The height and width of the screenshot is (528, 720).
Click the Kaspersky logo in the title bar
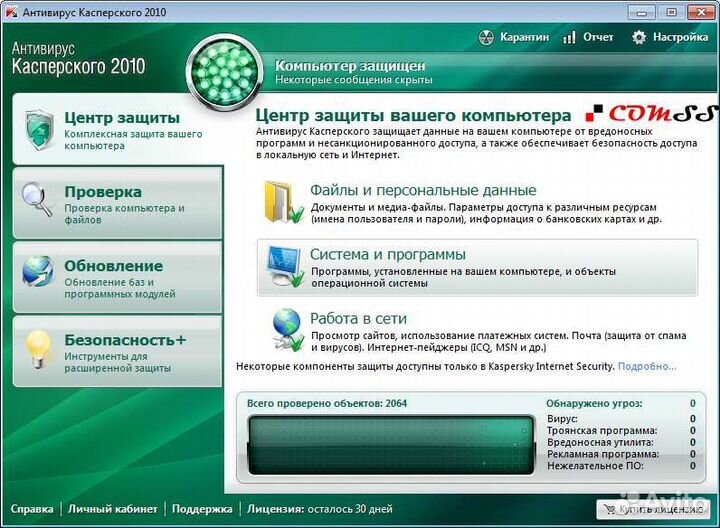pyautogui.click(x=10, y=12)
